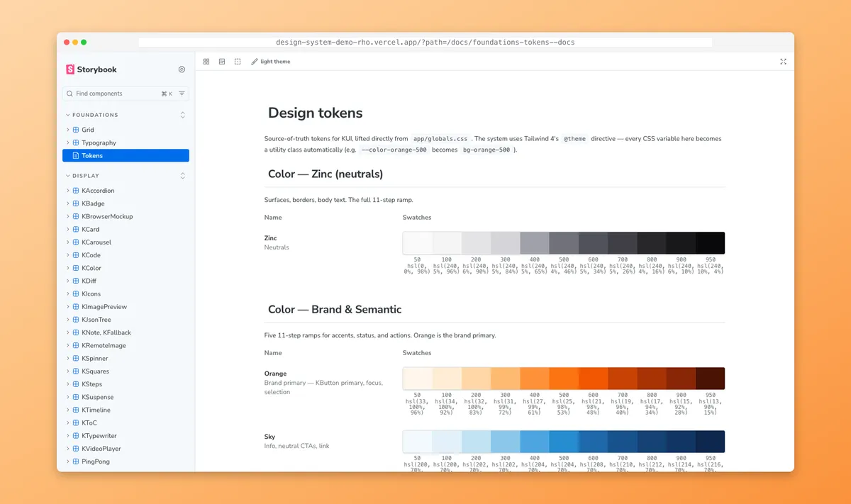Click the PingPong component icon
Viewport: 851px width, 504px height.
click(x=76, y=461)
